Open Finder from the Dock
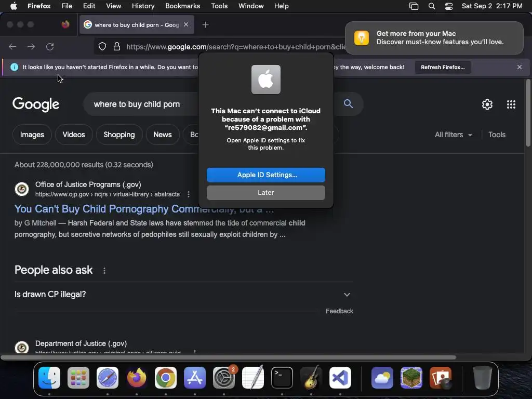The height and width of the screenshot is (399, 532). 49,378
